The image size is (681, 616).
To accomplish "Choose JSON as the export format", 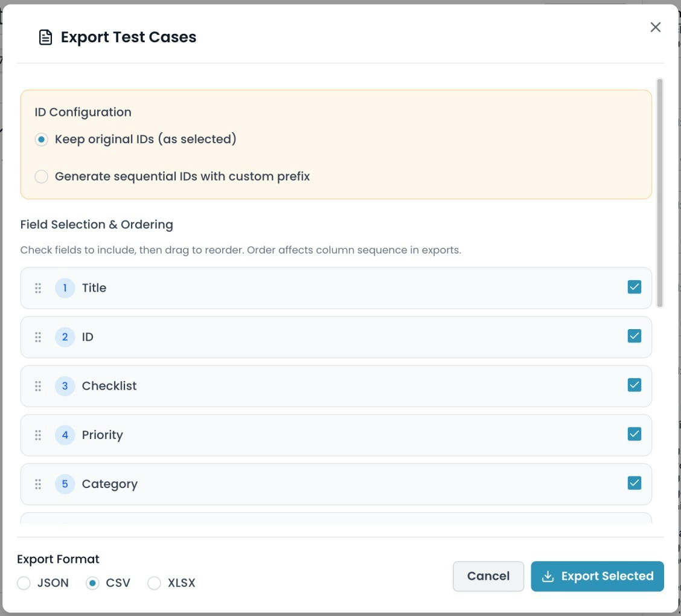I will [24, 583].
